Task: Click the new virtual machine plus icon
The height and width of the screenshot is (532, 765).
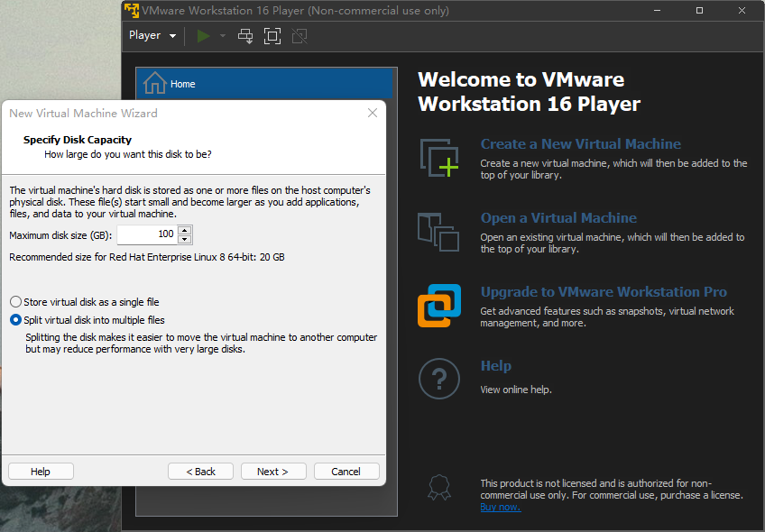Action: click(439, 158)
